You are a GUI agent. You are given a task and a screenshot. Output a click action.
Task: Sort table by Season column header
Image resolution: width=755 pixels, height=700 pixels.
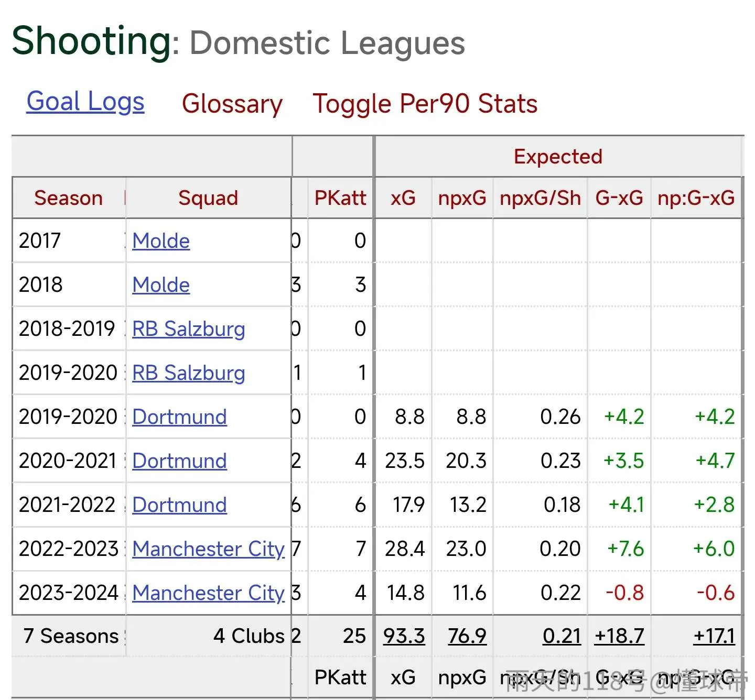pos(68,198)
